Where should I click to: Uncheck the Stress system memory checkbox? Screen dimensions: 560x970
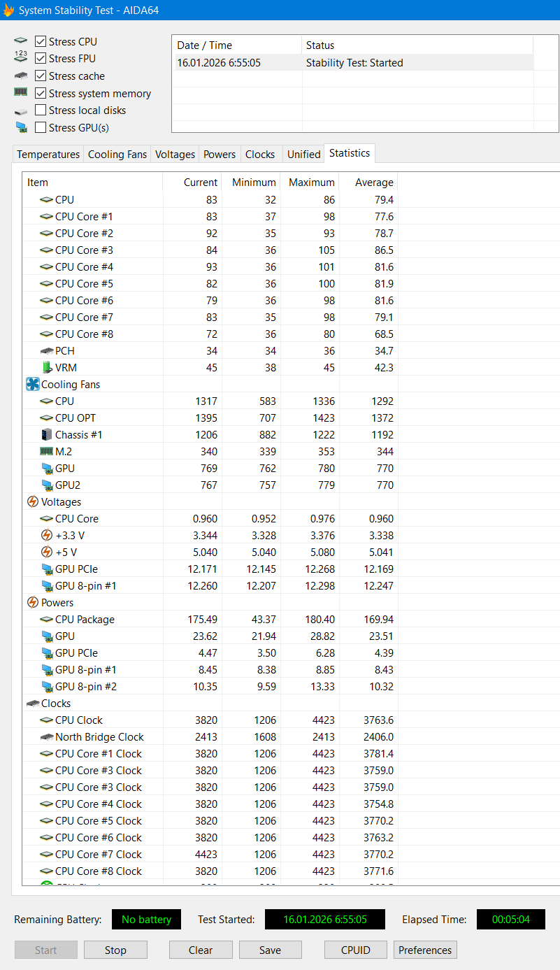pyautogui.click(x=41, y=93)
